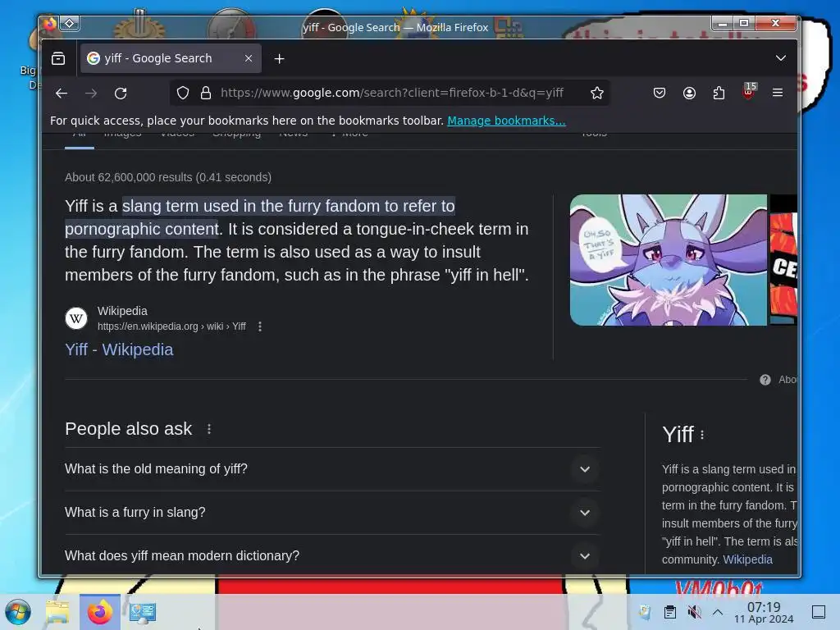Viewport: 840px width, 630px height.
Task: Open the Extensions puzzle-piece icon
Action: coord(719,94)
